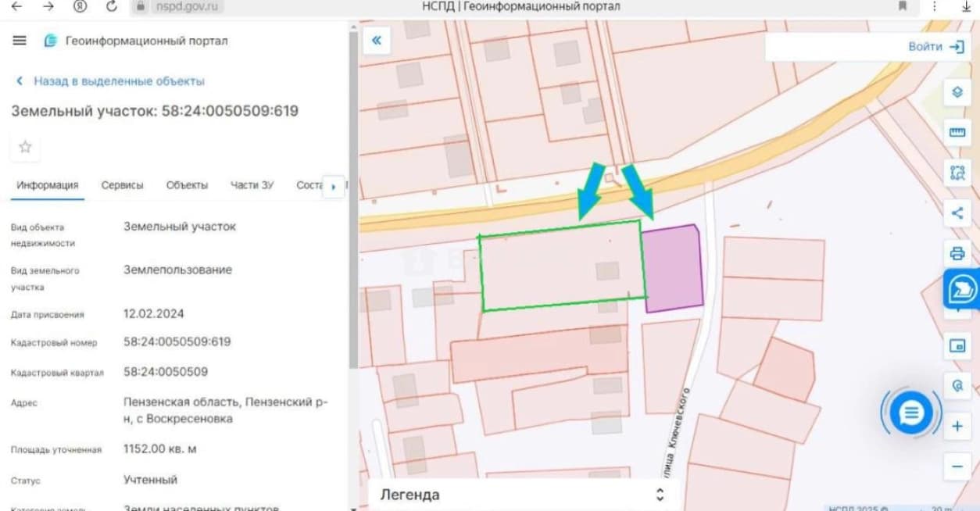Open the Объекты tab
Image resolution: width=980 pixels, height=511 pixels.
[x=187, y=185]
